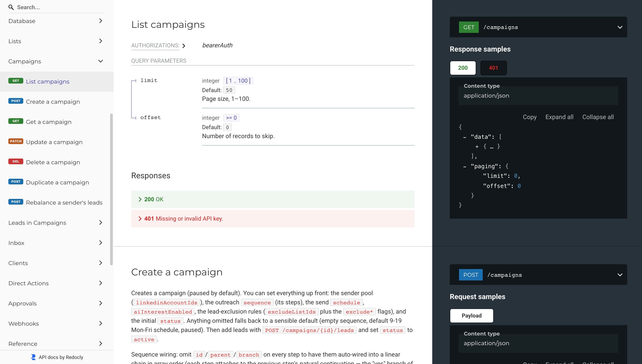Viewport: 642px width, 364px height.
Task: Expand the Approvals sidebar section
Action: [x=57, y=303]
